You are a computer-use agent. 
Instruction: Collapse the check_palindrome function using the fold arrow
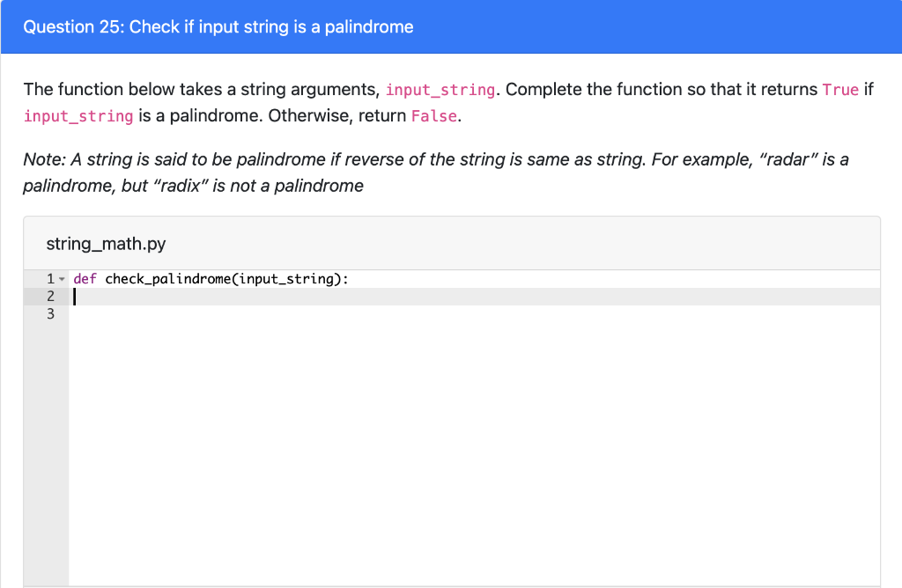pos(62,278)
